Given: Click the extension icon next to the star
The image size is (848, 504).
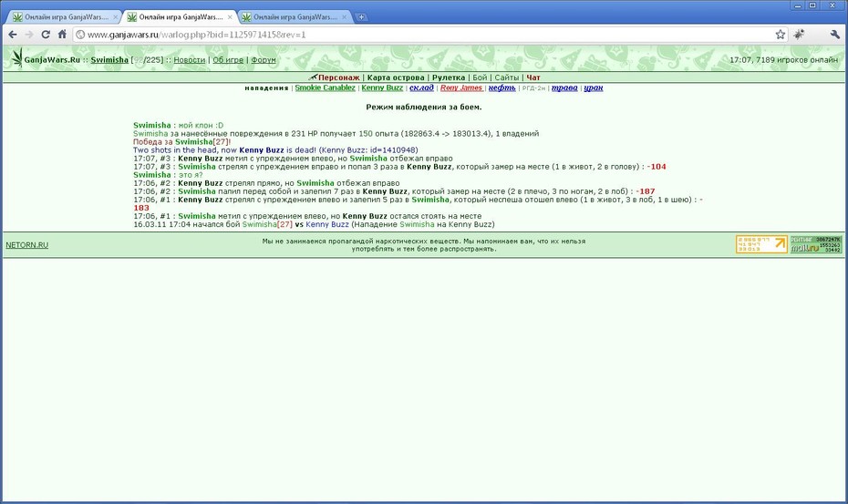Looking at the screenshot, I should click(x=799, y=35).
